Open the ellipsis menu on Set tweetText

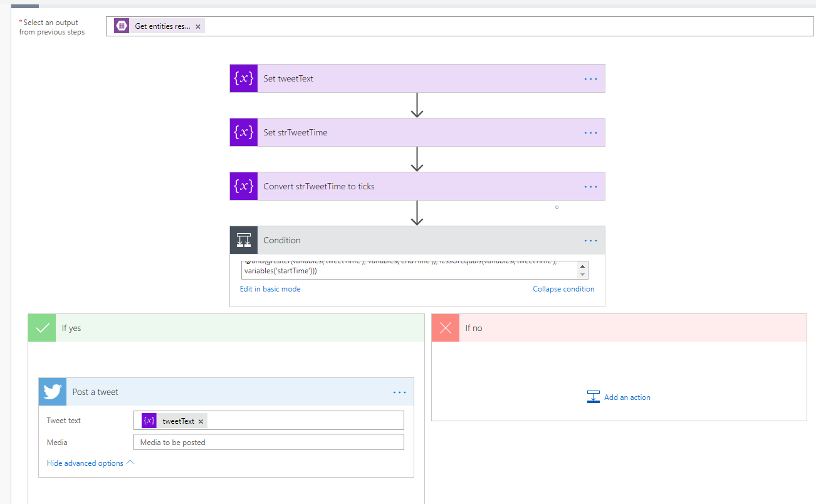(590, 79)
